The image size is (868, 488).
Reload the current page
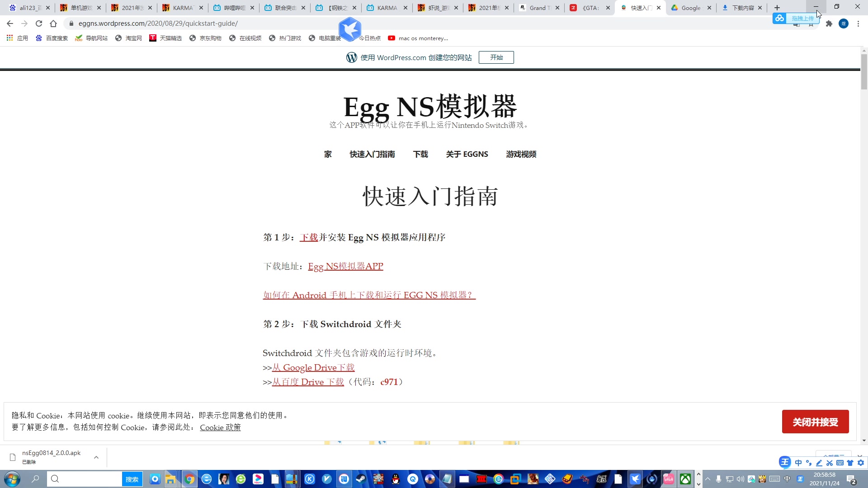(39, 23)
